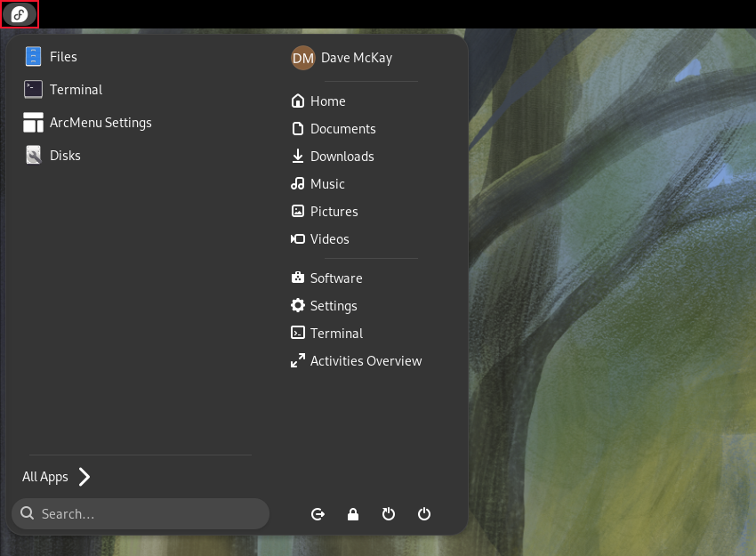Show the Activities Overview

click(356, 360)
